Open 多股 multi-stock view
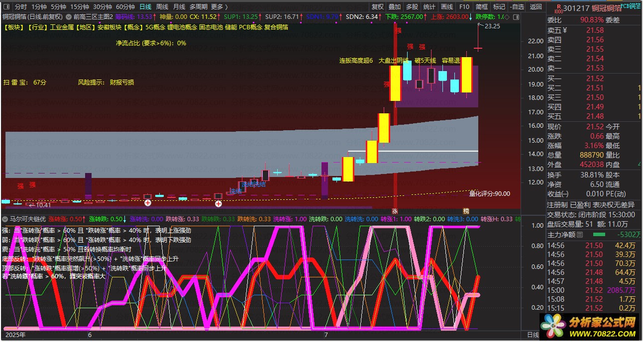 [x=412, y=7]
